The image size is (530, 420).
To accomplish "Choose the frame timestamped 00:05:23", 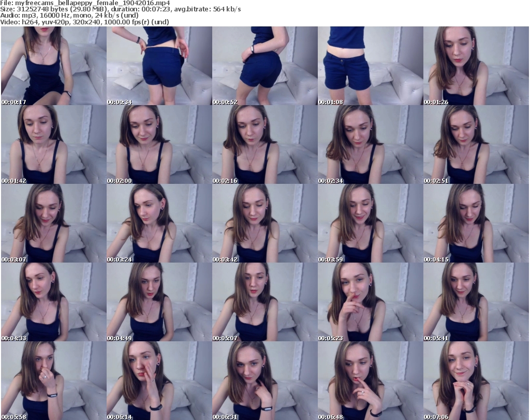I will click(371, 302).
